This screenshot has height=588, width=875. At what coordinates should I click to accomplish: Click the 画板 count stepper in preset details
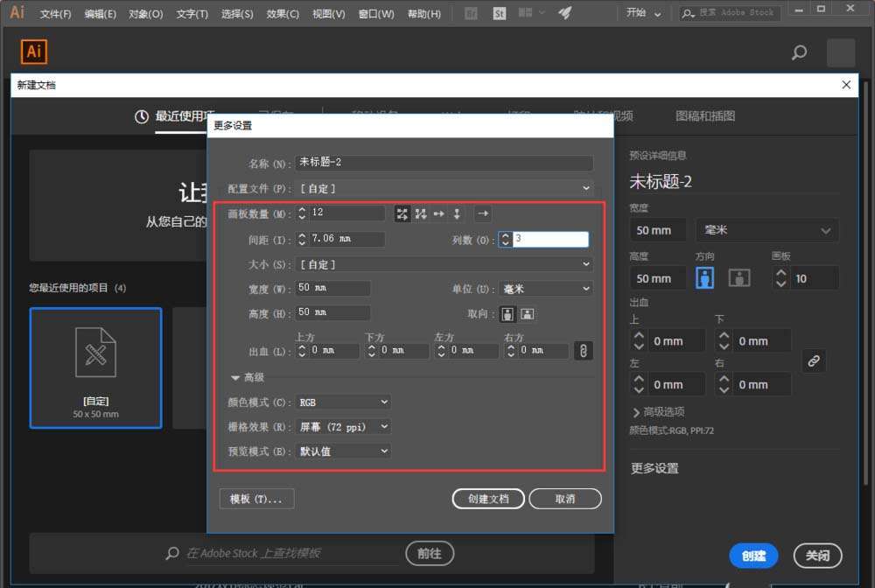point(781,278)
